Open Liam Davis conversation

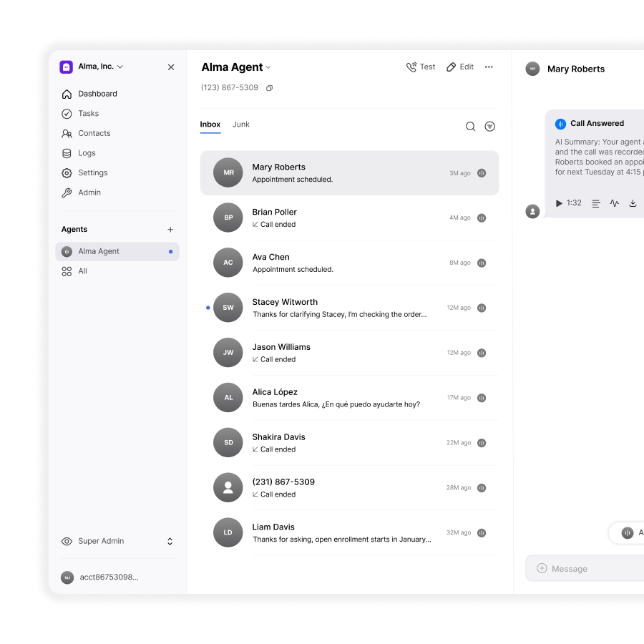(x=349, y=532)
